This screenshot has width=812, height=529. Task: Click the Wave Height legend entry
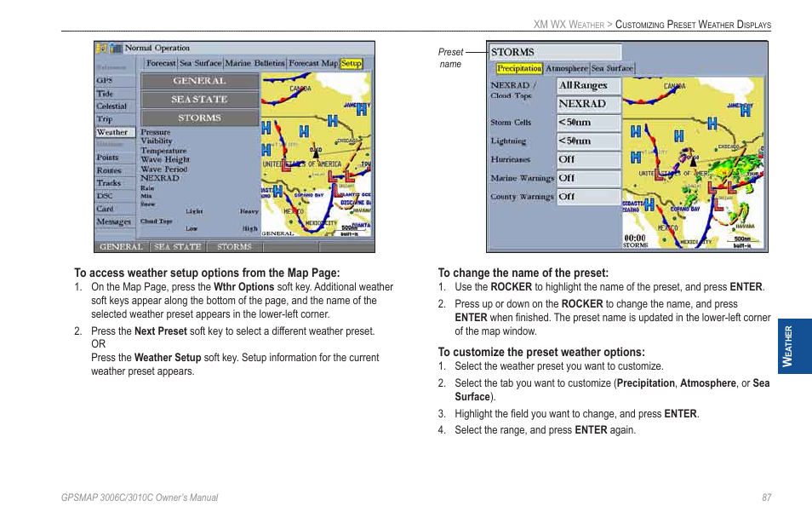tap(164, 159)
